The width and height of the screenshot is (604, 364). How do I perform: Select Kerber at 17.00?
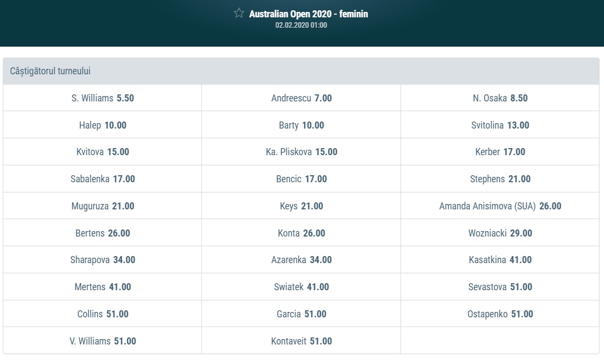point(500,152)
